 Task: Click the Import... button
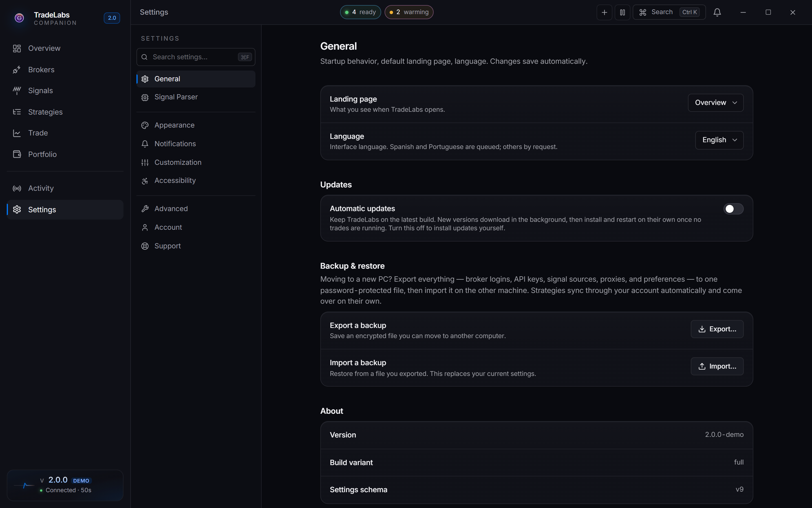[x=717, y=367]
